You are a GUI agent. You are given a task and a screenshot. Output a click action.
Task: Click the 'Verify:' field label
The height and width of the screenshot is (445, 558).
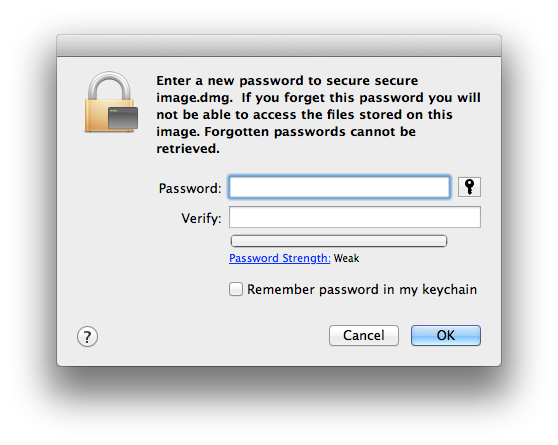tap(201, 218)
